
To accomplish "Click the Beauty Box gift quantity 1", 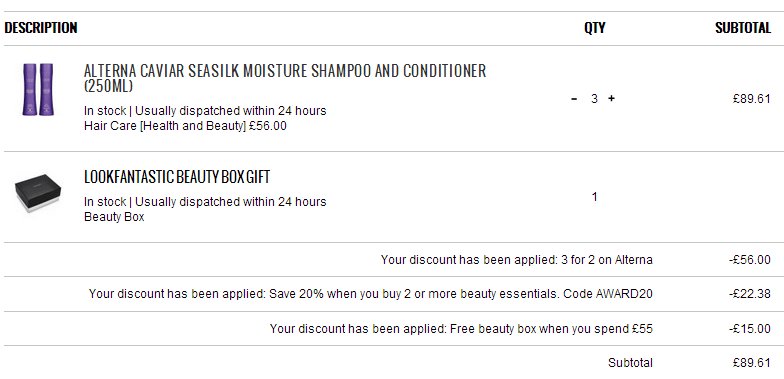I will click(594, 197).
